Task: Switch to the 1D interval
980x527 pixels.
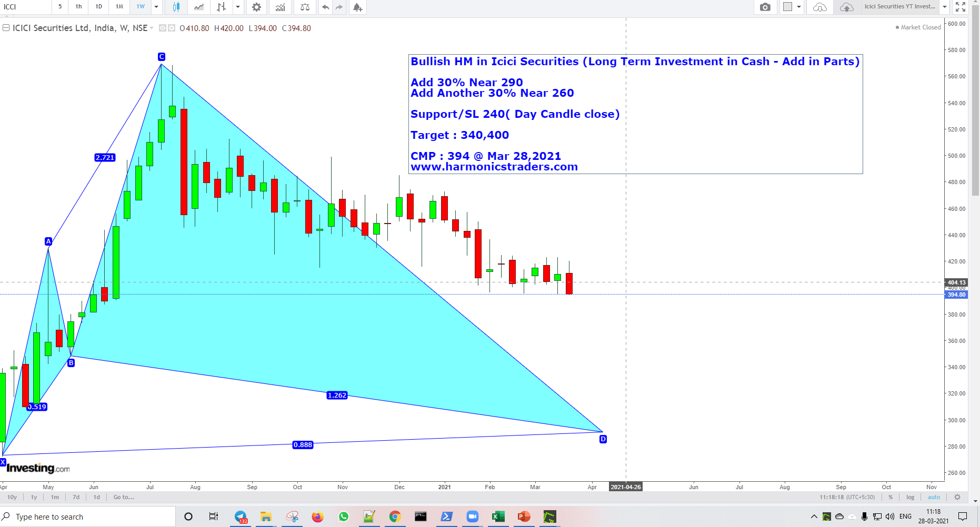Action: [98, 7]
